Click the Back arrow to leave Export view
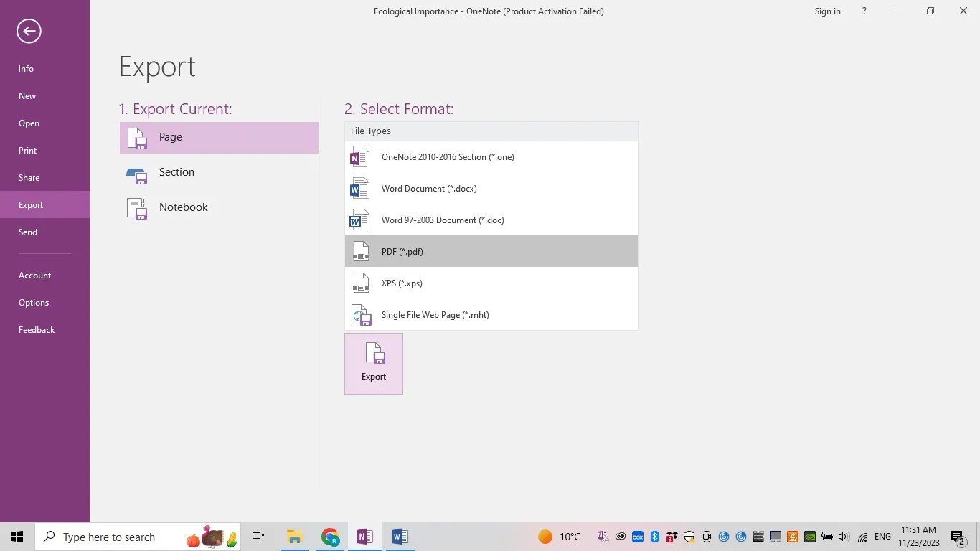 [28, 31]
